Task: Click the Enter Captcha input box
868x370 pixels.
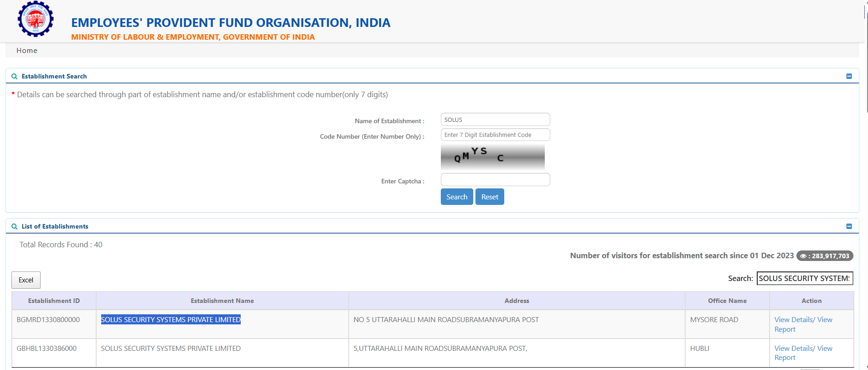Action: coord(495,180)
